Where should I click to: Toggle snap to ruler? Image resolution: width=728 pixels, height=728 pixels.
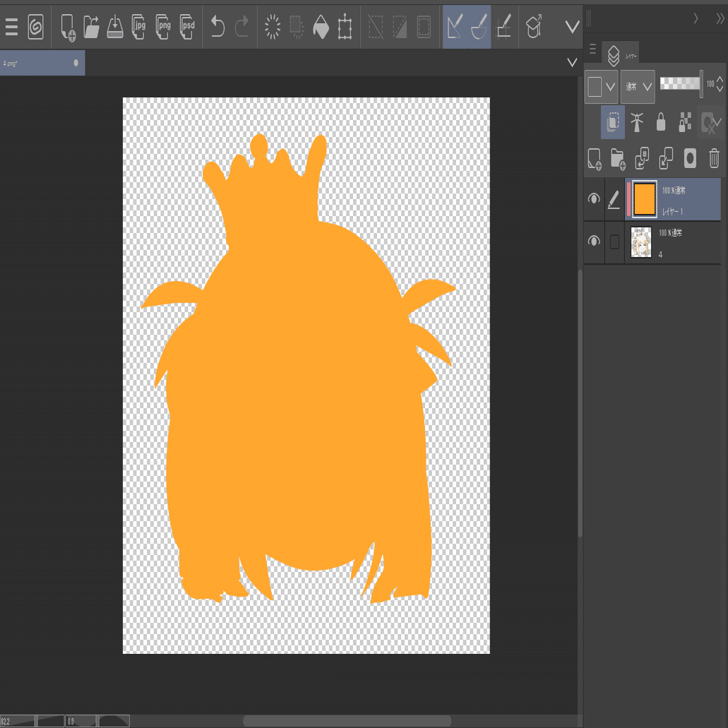click(455, 27)
